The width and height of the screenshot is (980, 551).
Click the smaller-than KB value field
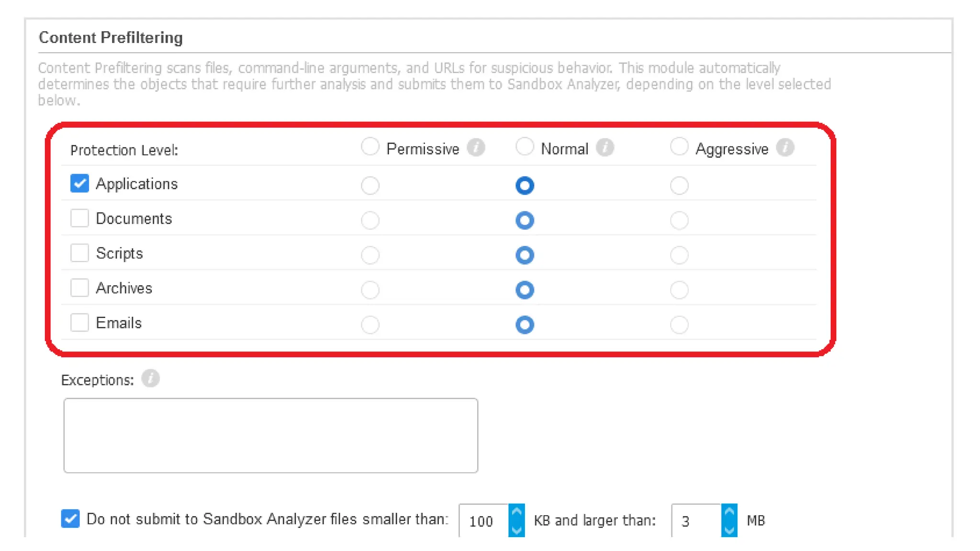(483, 521)
